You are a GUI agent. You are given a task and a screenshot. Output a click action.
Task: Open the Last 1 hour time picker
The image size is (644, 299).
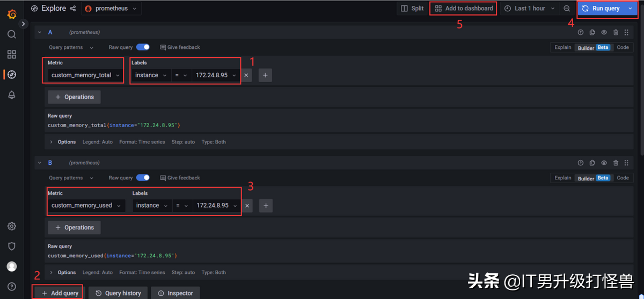coord(530,9)
